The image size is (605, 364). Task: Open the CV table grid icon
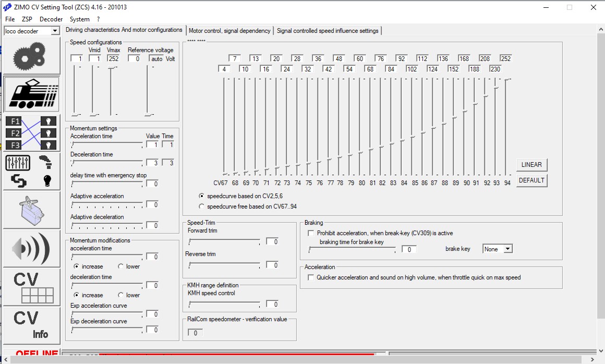pos(31,287)
